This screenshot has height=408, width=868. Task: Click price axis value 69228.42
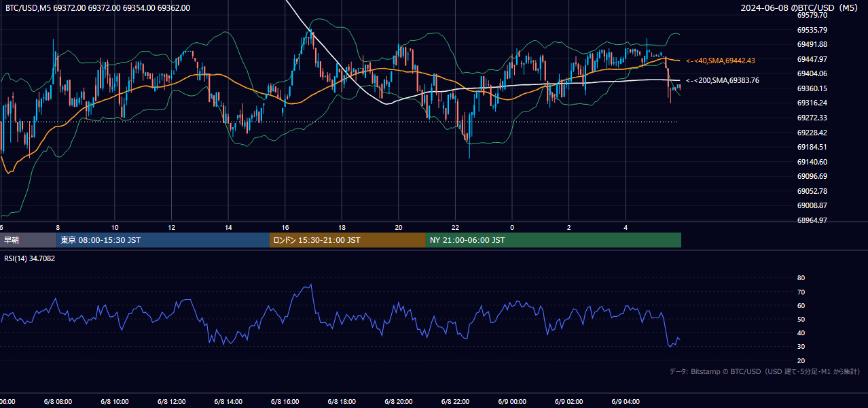coord(812,133)
